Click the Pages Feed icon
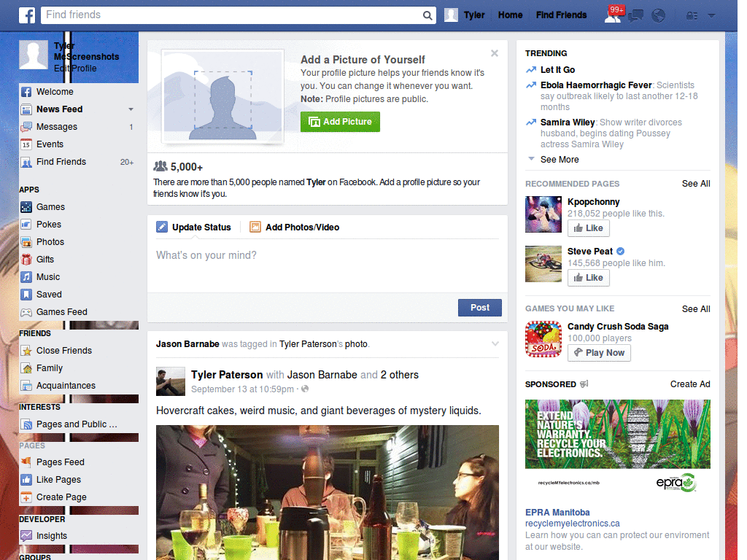 tap(26, 462)
